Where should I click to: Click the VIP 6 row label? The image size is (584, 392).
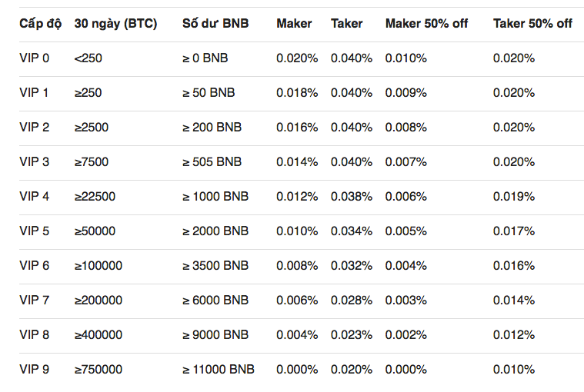(x=35, y=265)
